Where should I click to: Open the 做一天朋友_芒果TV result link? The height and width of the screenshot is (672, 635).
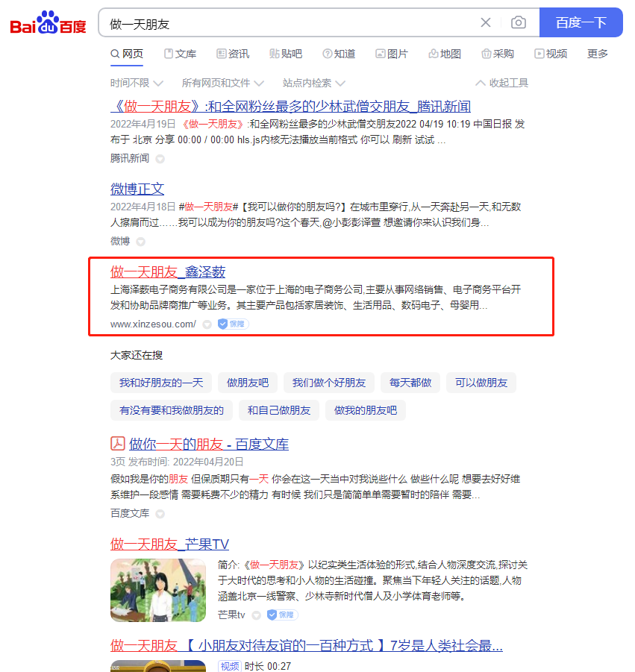pyautogui.click(x=169, y=544)
